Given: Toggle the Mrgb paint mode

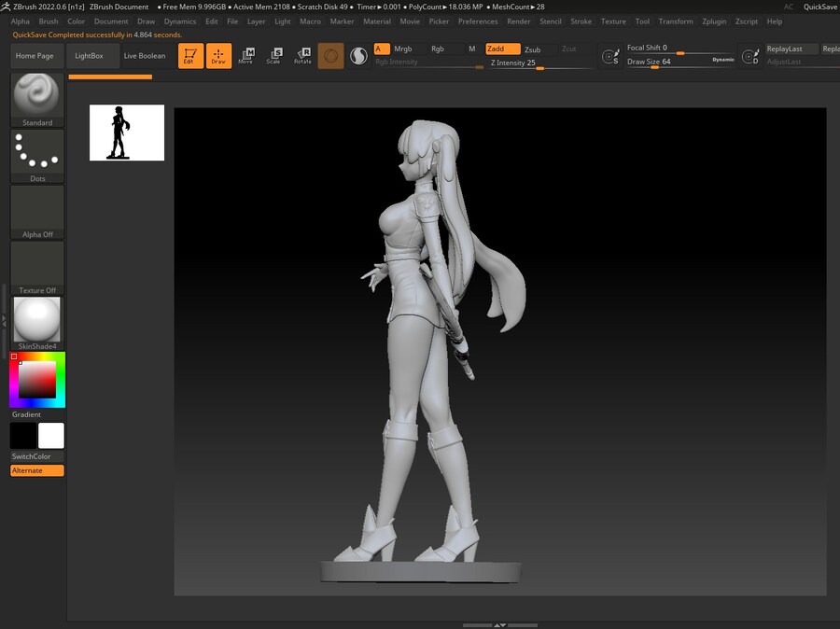Looking at the screenshot, I should [x=403, y=49].
